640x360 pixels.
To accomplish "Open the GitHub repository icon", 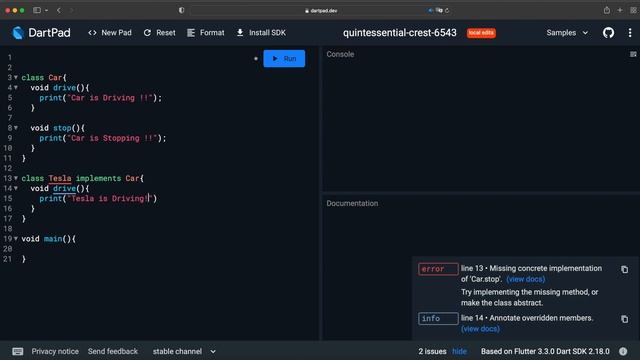I will 608,33.
